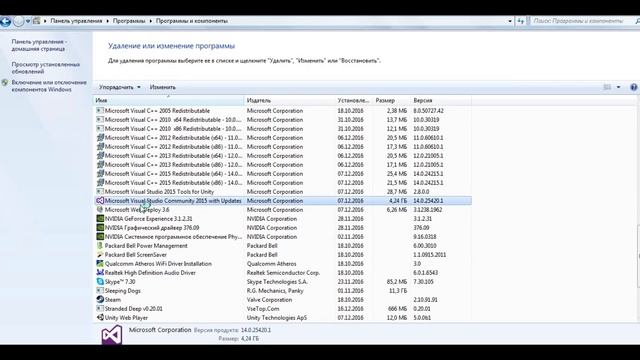Sort by Размер column header

[x=391, y=100]
